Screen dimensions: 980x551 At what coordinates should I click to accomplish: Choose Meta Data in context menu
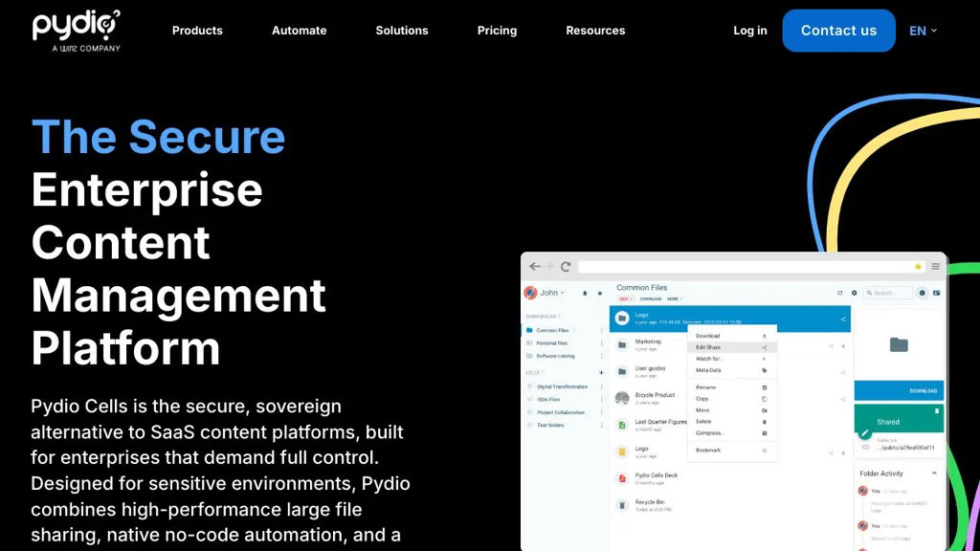(x=732, y=370)
